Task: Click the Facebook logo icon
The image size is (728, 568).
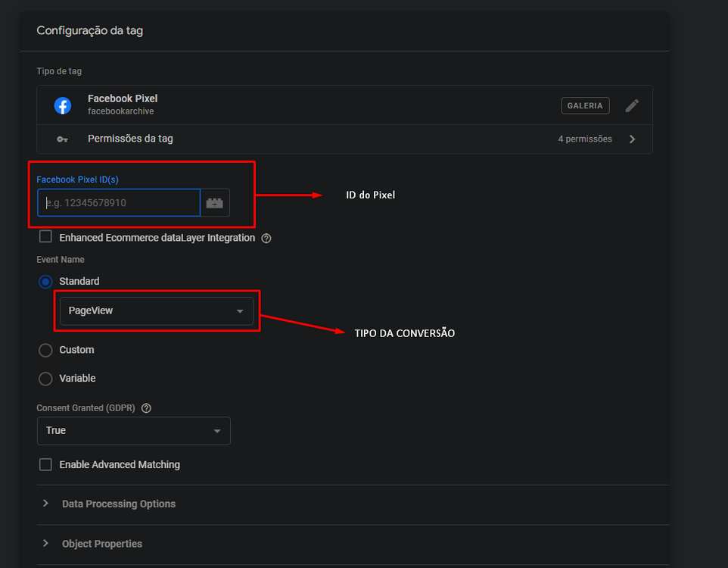Action: click(63, 105)
